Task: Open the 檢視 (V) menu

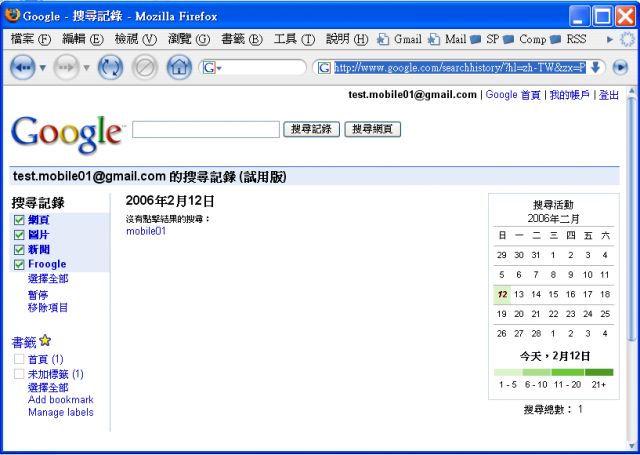Action: click(136, 39)
